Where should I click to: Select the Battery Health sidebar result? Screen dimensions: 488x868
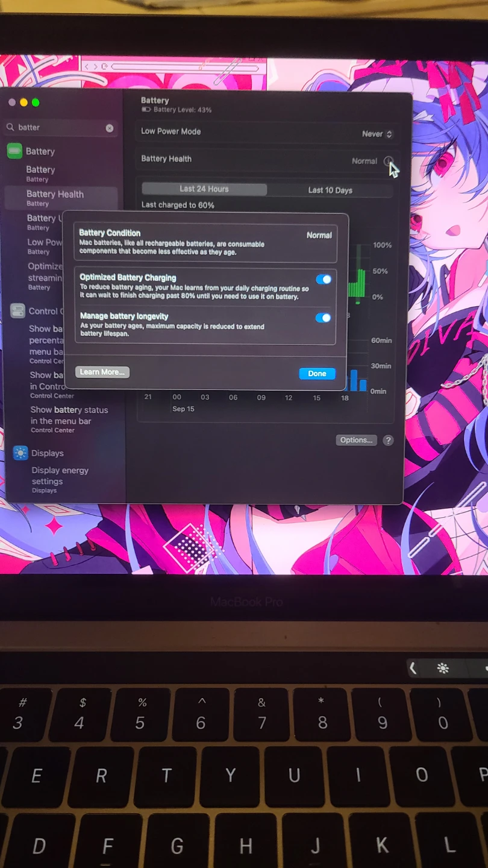61,198
